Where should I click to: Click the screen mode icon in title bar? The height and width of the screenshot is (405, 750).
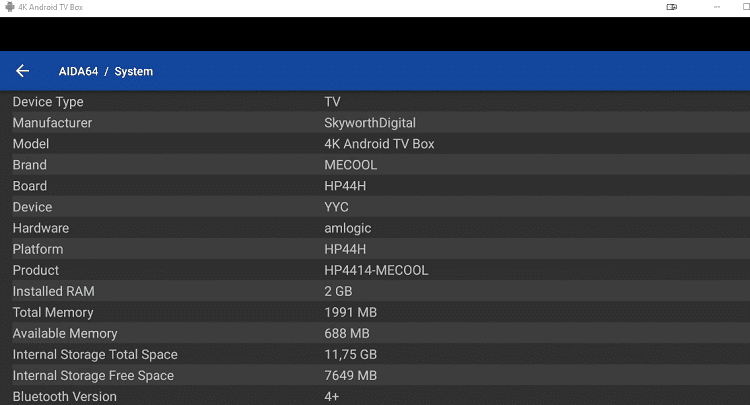(672, 7)
